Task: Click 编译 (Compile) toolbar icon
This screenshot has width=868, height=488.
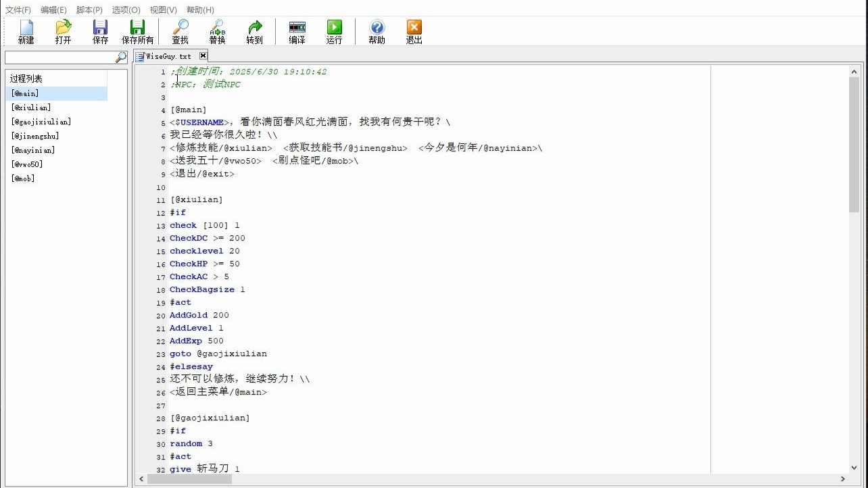Action: (297, 32)
